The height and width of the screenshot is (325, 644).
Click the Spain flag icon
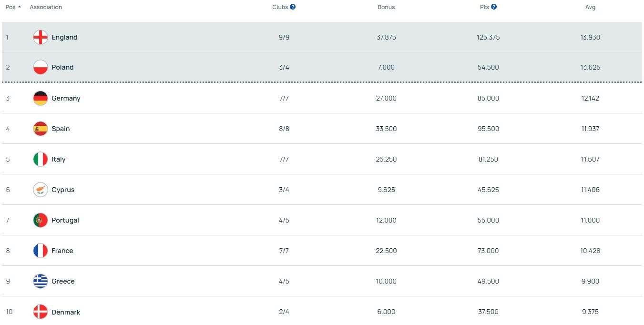pyautogui.click(x=41, y=129)
